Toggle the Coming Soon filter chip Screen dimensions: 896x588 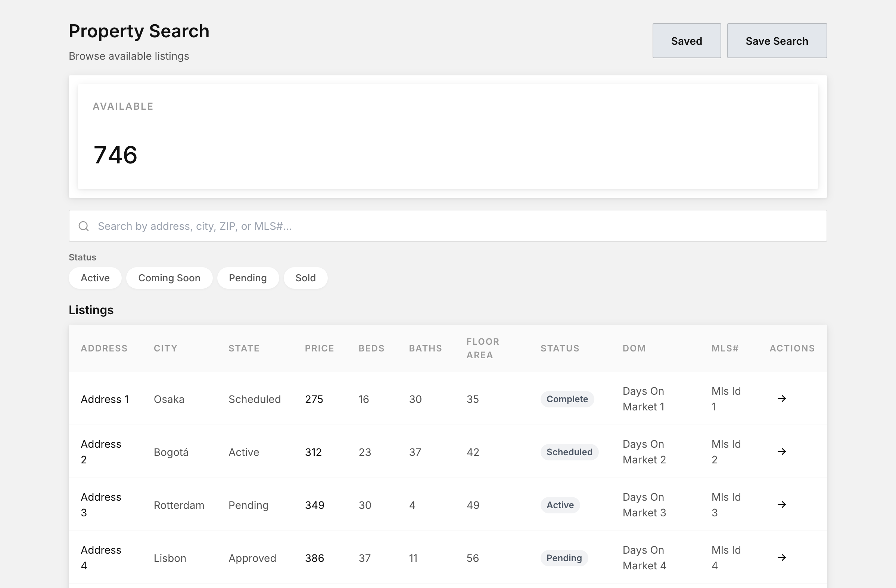click(x=169, y=278)
